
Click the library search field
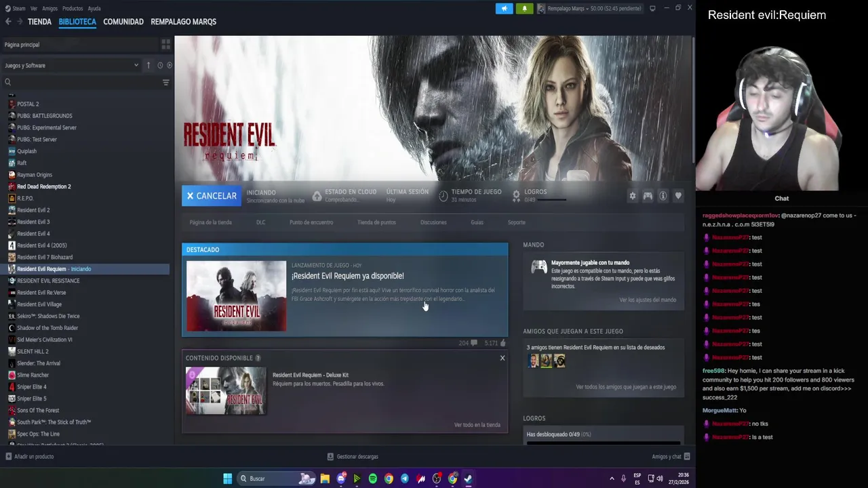coord(81,82)
